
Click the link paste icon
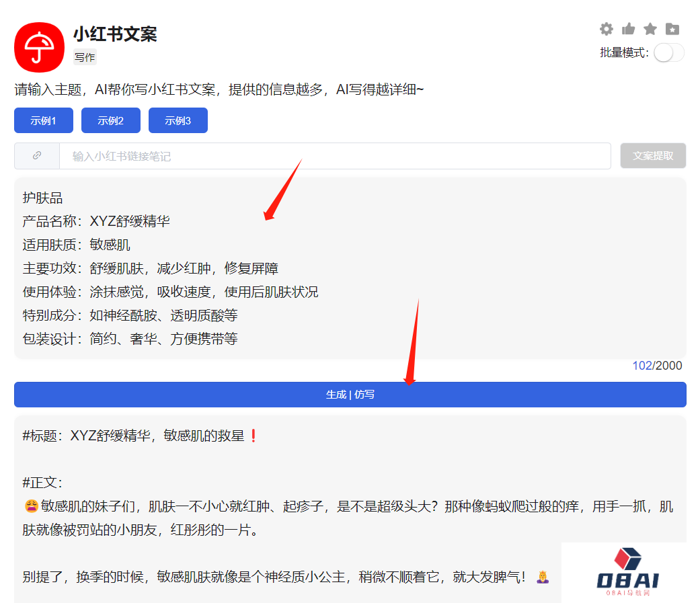click(x=37, y=156)
